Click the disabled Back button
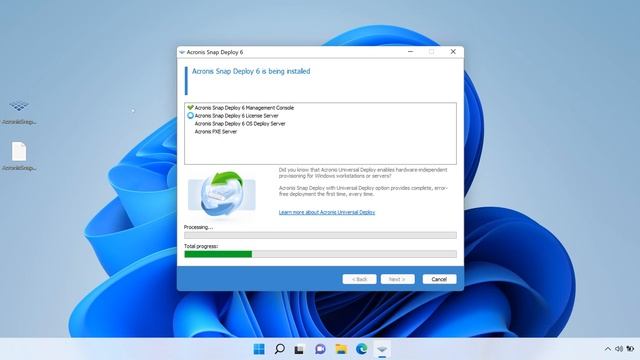This screenshot has height=360, width=640. point(359,279)
